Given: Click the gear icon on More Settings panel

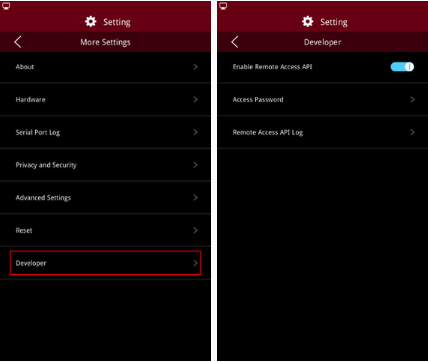Looking at the screenshot, I should coord(90,22).
